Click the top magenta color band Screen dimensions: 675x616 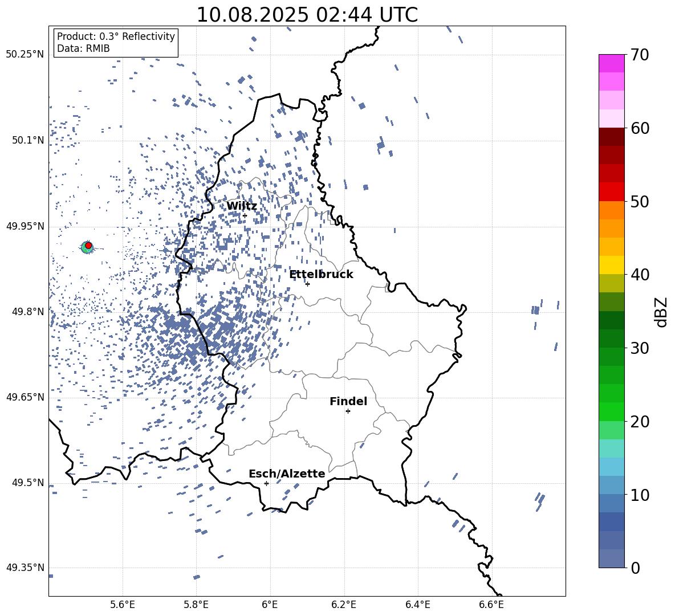click(611, 64)
